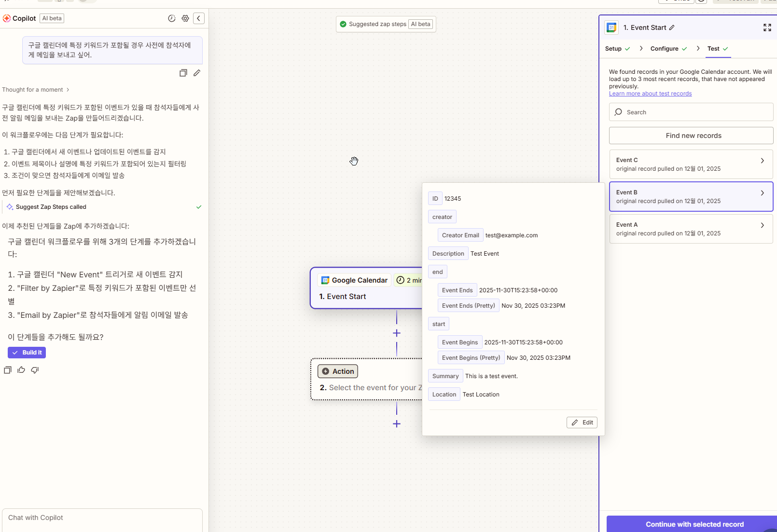This screenshot has width=777, height=532.
Task: Select the Event A record
Action: (691, 229)
